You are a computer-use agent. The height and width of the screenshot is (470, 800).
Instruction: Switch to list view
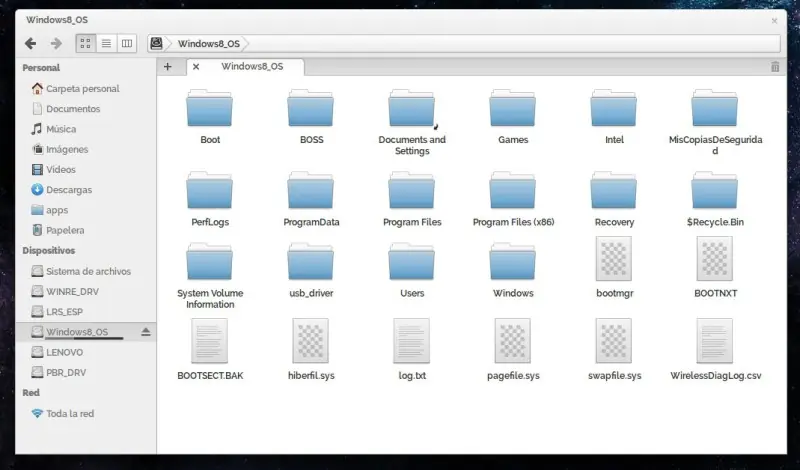coord(106,43)
